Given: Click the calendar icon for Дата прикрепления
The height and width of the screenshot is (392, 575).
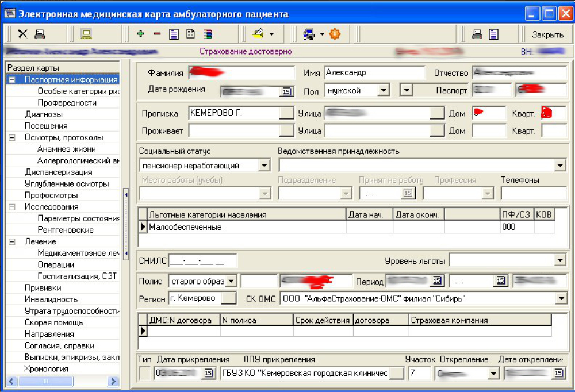Looking at the screenshot, I should point(208,374).
